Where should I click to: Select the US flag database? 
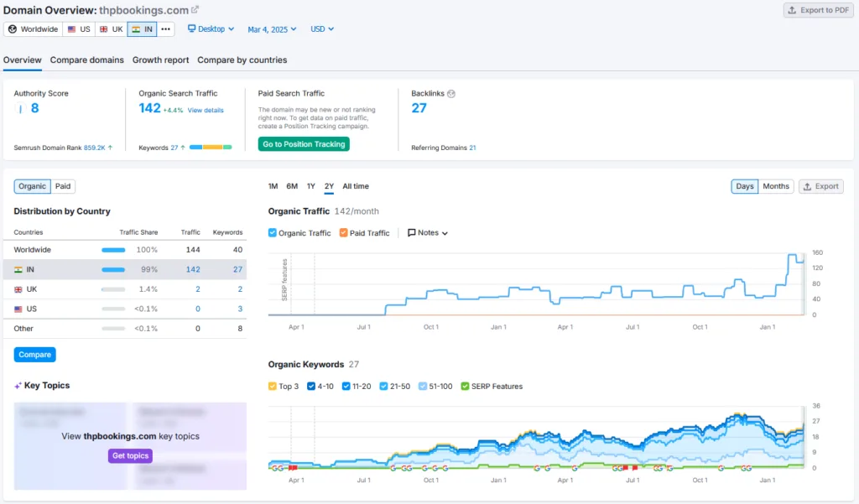point(79,29)
